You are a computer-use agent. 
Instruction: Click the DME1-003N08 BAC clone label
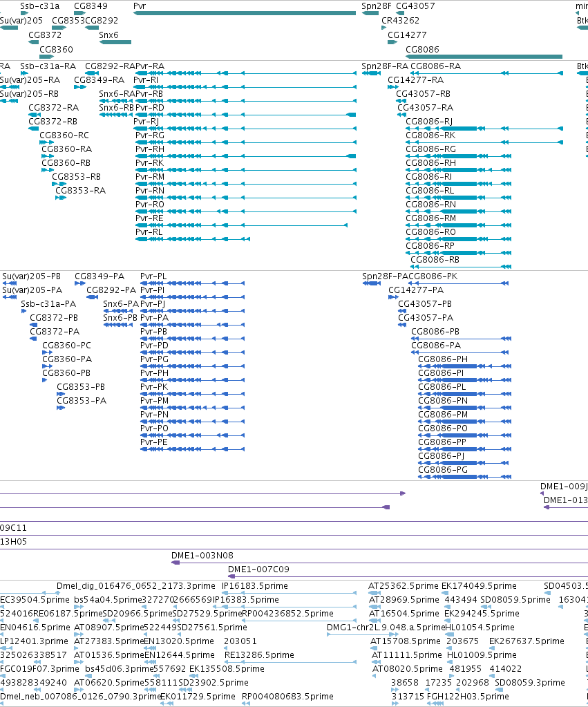[x=202, y=556]
